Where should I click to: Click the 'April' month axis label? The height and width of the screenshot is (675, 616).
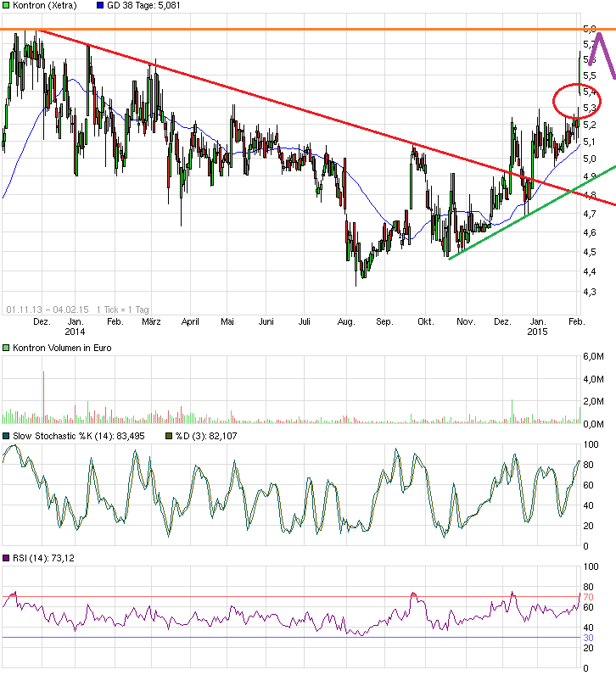190,321
